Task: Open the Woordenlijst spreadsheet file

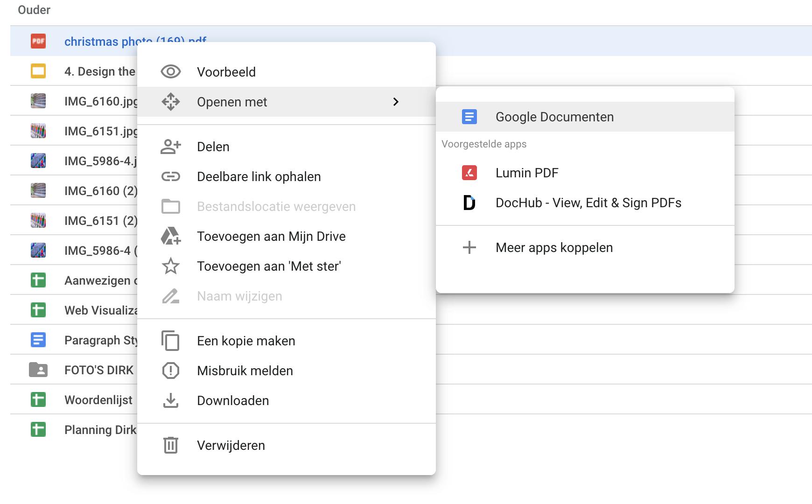Action: click(x=98, y=400)
